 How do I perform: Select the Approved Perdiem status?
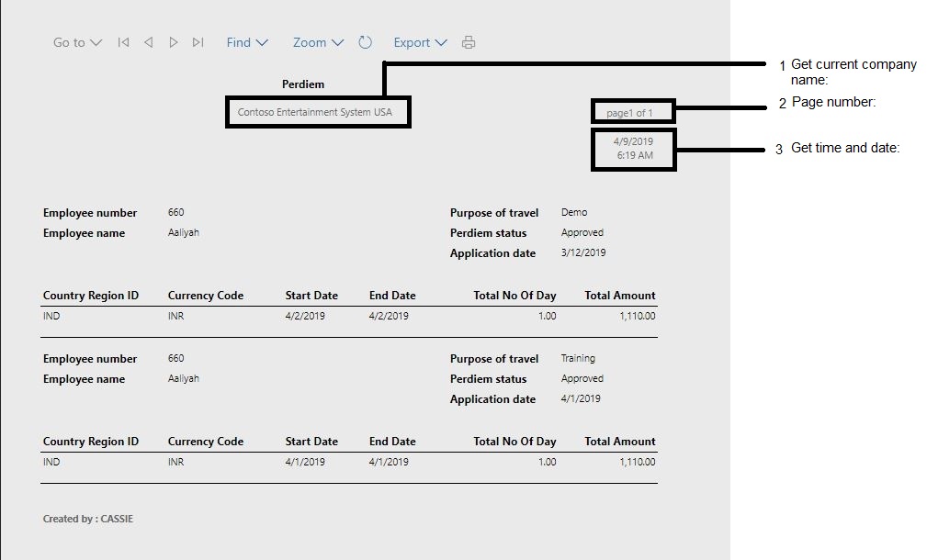coord(583,232)
